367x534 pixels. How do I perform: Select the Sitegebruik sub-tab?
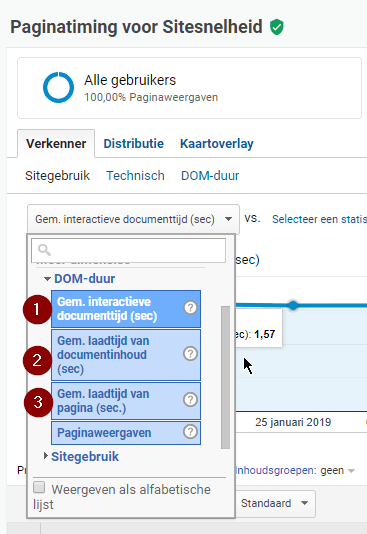point(57,176)
